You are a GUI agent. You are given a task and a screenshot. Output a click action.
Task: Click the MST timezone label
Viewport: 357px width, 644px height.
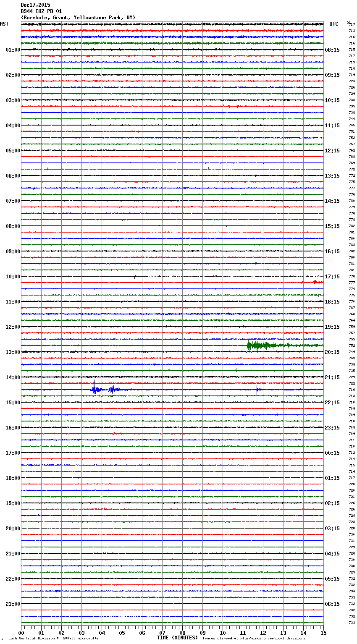(4, 24)
